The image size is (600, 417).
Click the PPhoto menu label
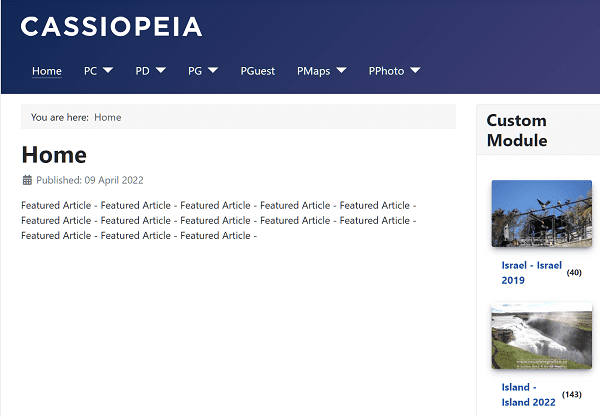pos(386,71)
